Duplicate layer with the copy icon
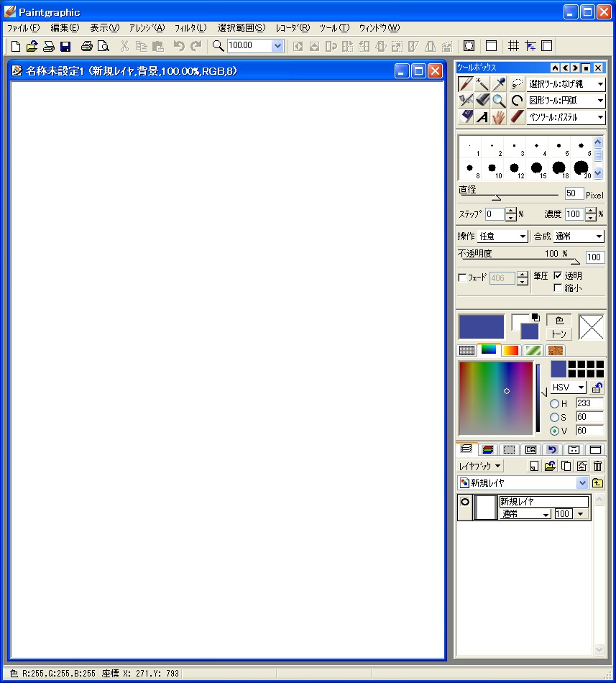Viewport: 616px width, 683px height. pyautogui.click(x=566, y=466)
